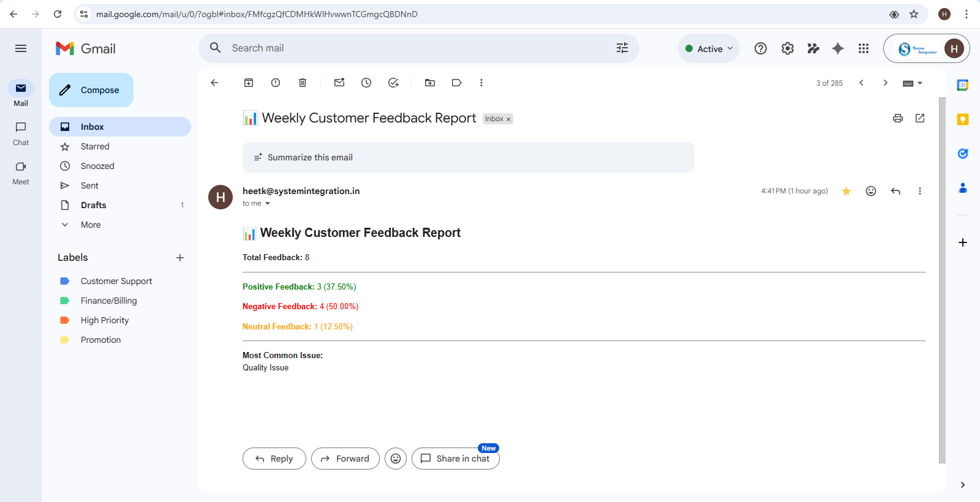Viewport: 980px width, 502px height.
Task: Click the Forward button
Action: tap(345, 459)
